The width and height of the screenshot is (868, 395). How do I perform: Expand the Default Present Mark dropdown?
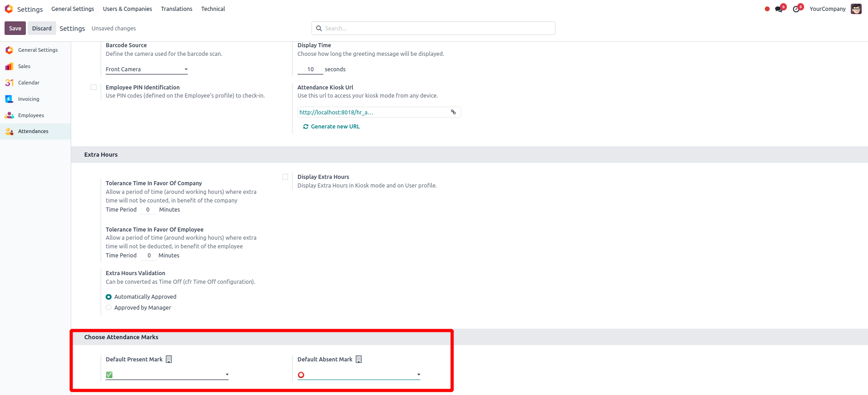[167, 375]
